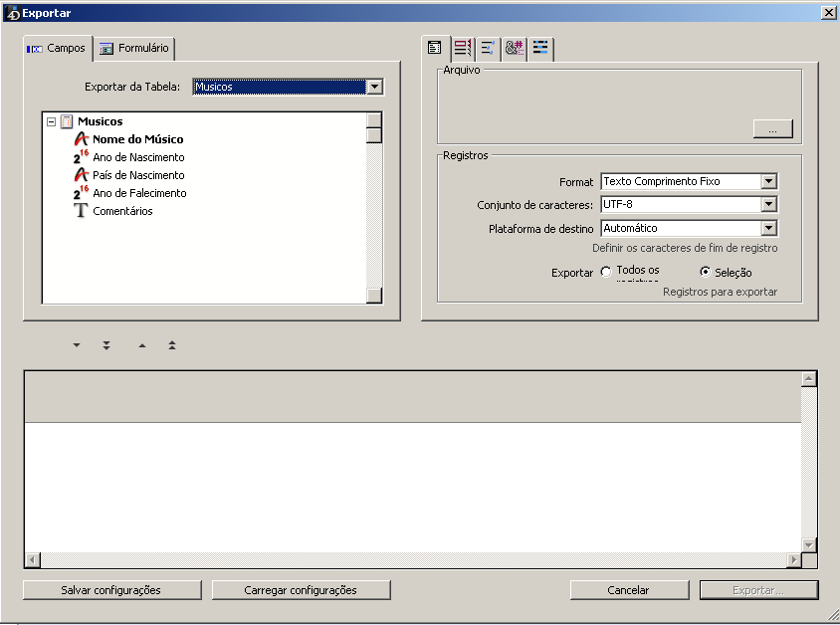
Task: Click the double up arrow icon
Action: pos(172,346)
